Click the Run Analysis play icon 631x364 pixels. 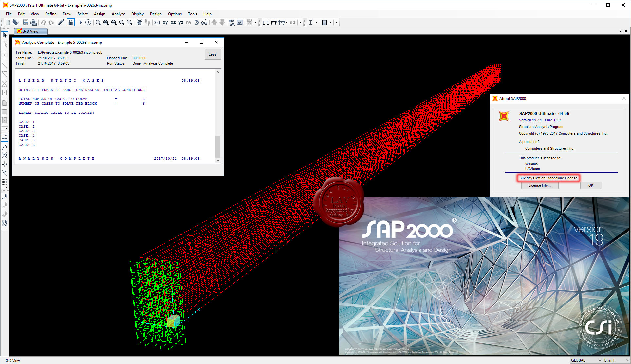point(80,22)
